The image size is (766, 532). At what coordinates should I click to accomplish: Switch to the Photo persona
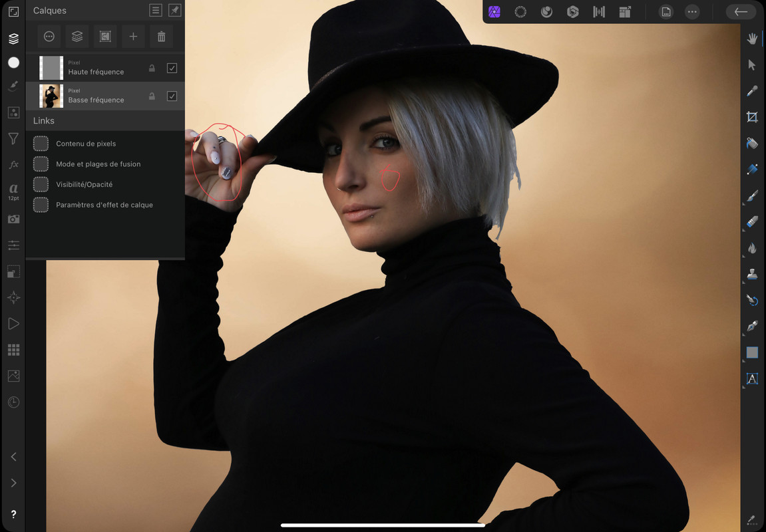(x=494, y=12)
